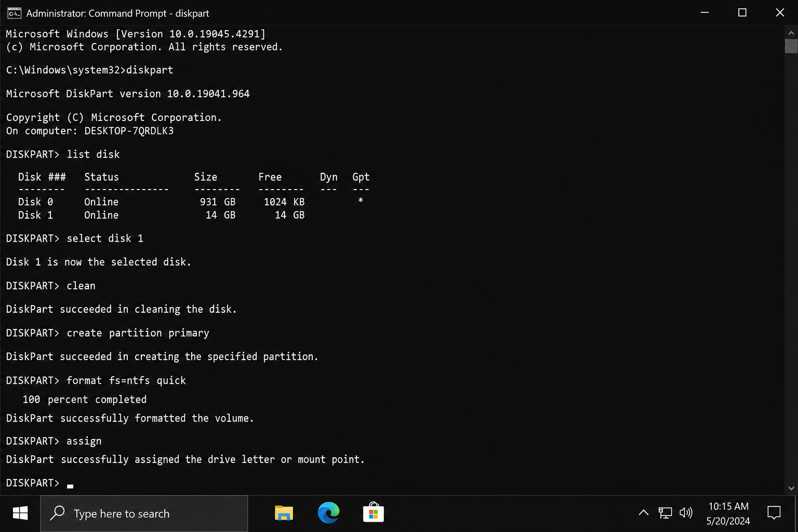Click the '1024 KB' free value
Viewport: 798px width, 532px height.
pyautogui.click(x=284, y=202)
